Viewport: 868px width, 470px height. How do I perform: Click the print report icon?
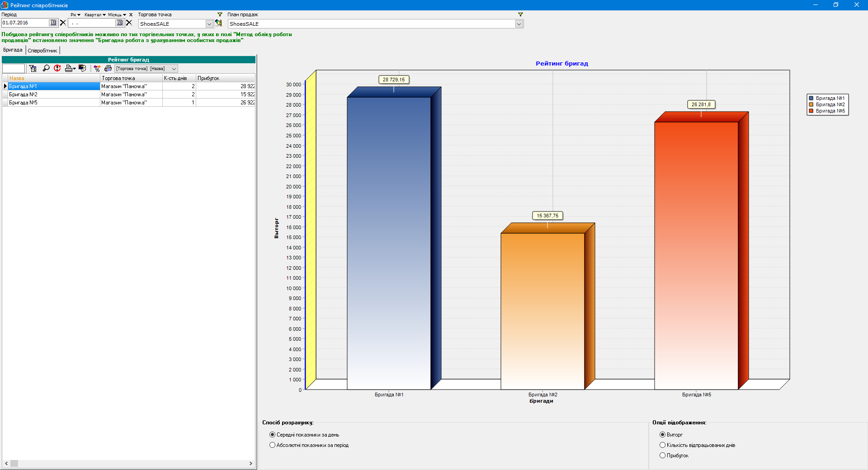(x=108, y=68)
